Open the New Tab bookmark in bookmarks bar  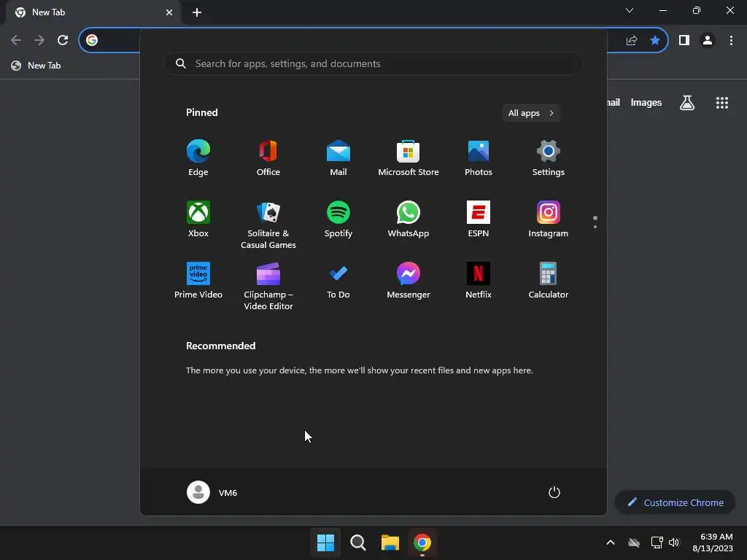coord(36,65)
